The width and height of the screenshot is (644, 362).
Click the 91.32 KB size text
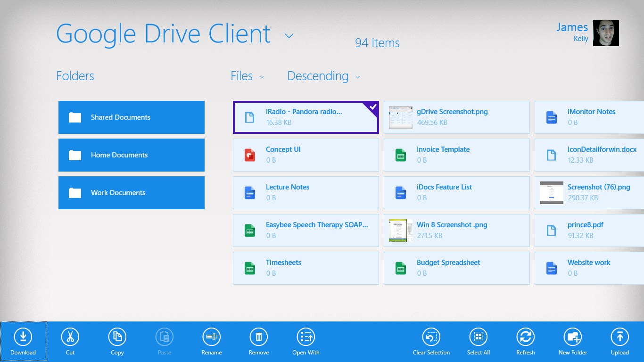point(580,236)
